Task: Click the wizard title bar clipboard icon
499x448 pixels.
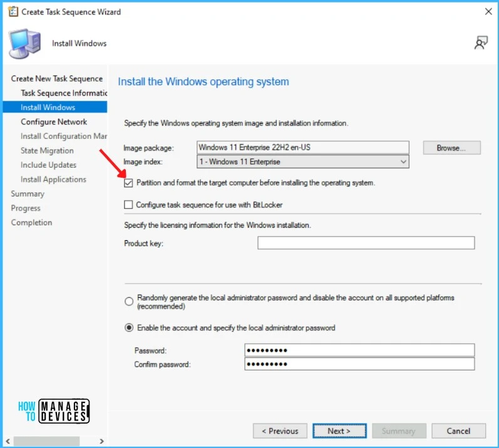Action: (x=13, y=12)
